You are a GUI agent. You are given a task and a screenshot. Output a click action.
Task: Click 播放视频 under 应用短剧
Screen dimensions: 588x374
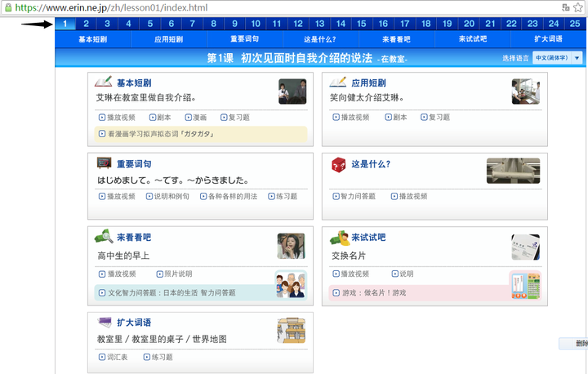[351, 118]
